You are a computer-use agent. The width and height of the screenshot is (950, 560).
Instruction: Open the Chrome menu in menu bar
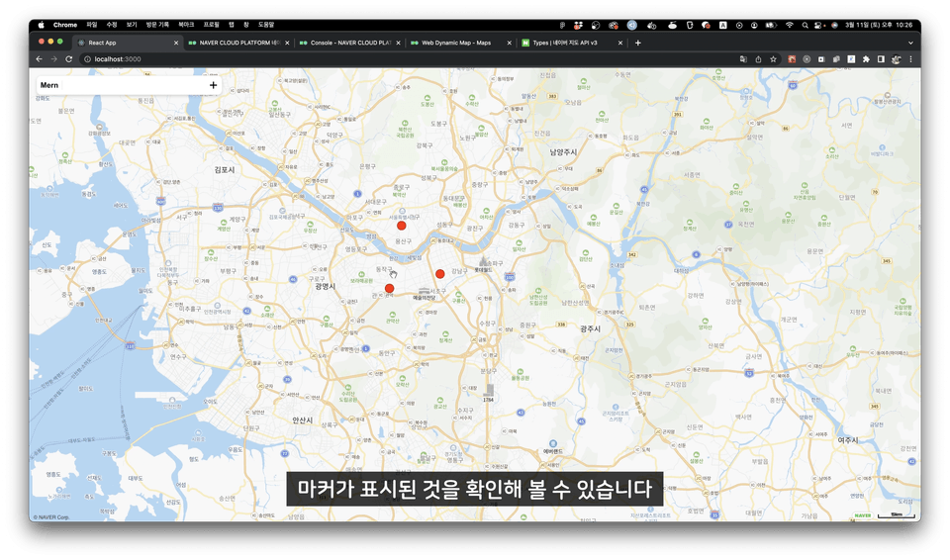point(65,25)
